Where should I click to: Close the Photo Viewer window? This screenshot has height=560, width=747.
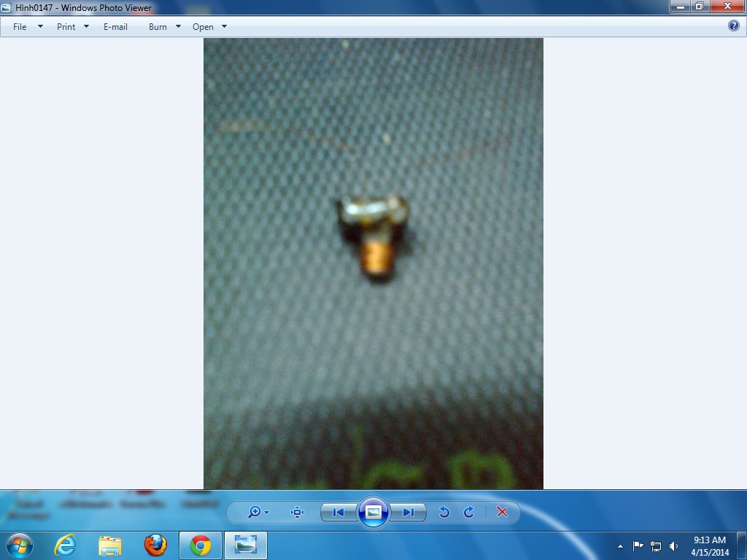pos(727,6)
